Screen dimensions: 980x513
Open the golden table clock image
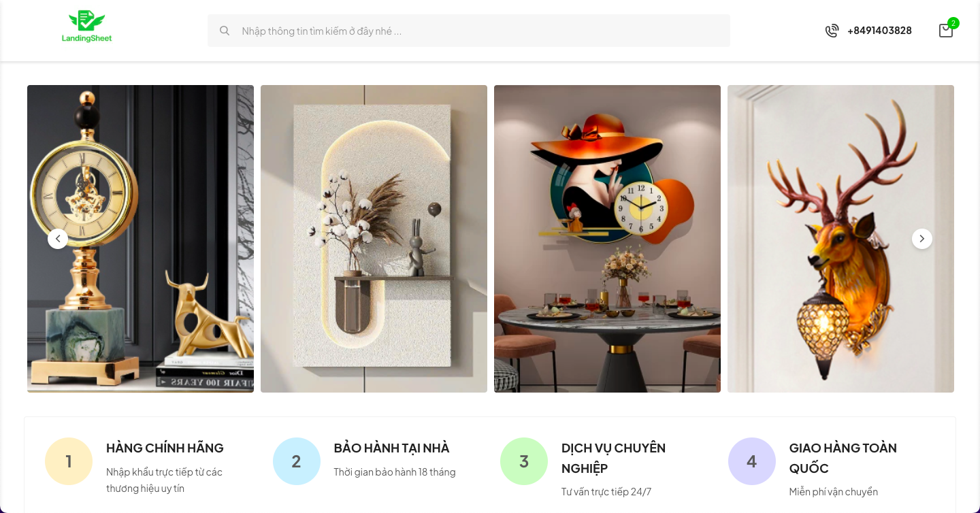pos(140,239)
